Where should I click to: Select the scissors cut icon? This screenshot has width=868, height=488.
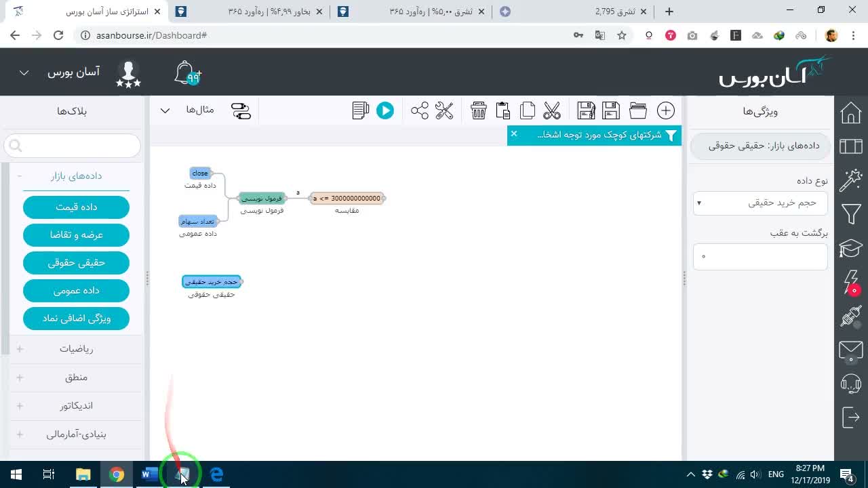[x=552, y=110]
